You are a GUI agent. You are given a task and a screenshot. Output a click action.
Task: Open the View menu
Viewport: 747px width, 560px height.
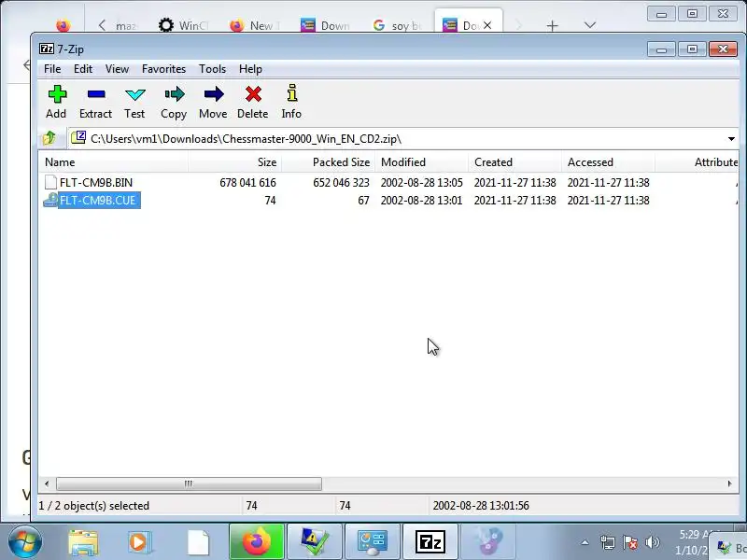tap(118, 69)
